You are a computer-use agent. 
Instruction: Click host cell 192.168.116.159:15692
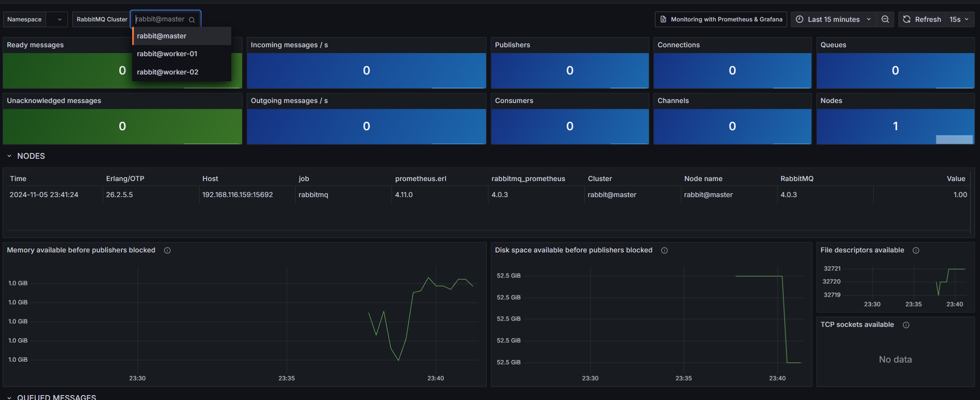point(238,195)
